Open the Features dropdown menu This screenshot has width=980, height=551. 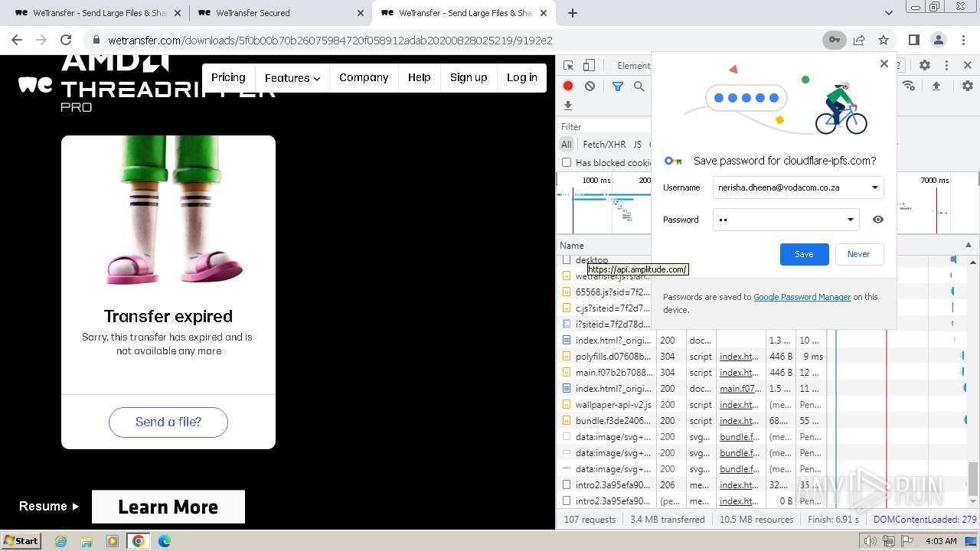292,77
